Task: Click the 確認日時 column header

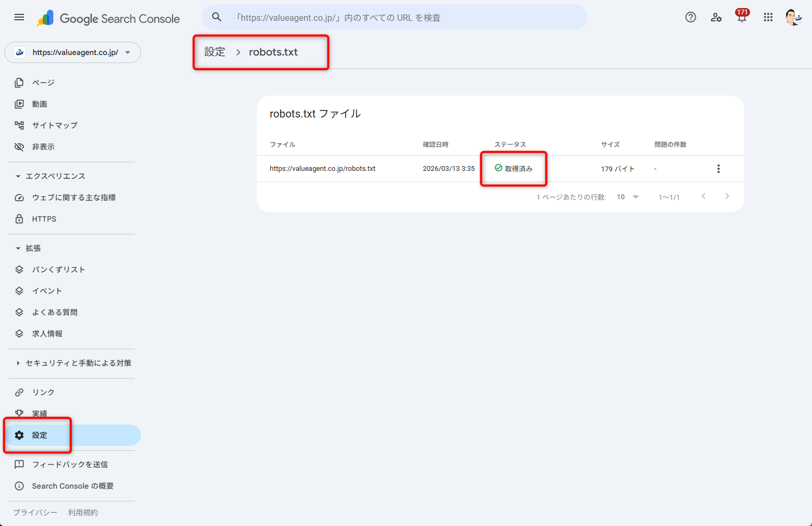Action: [436, 145]
